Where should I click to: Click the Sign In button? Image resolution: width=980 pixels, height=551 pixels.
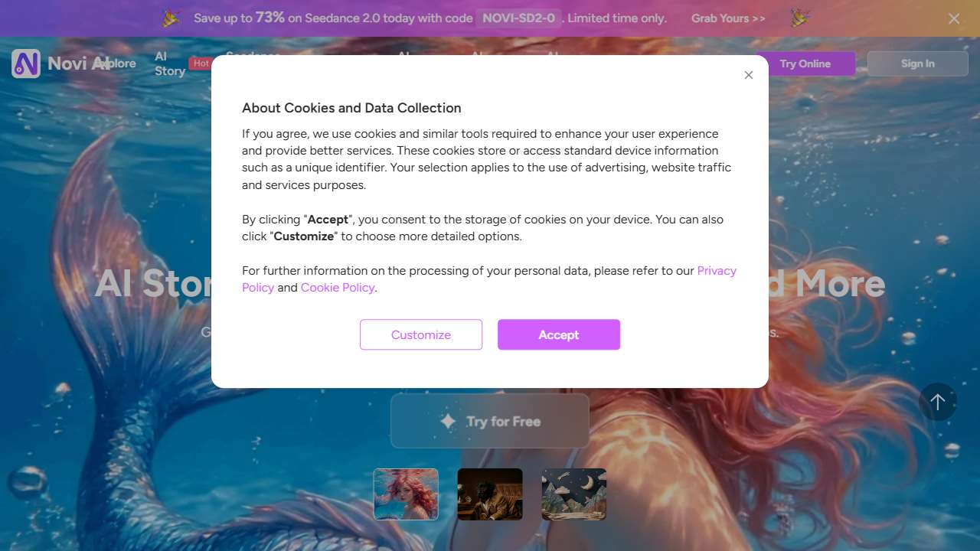point(918,64)
